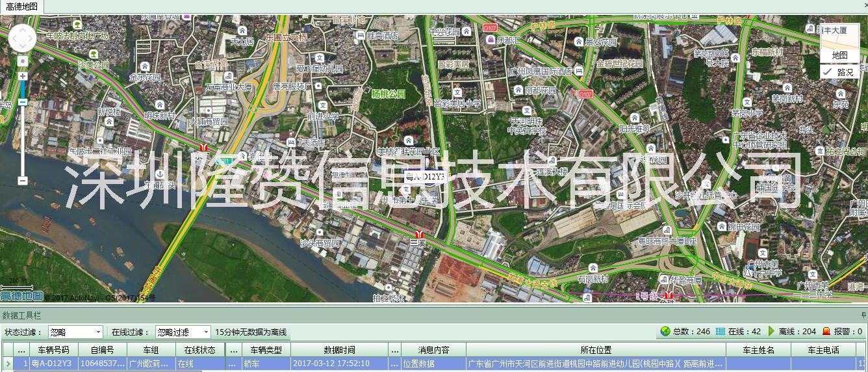Sort by 在线状态 column header
868x372 pixels.
click(x=200, y=350)
